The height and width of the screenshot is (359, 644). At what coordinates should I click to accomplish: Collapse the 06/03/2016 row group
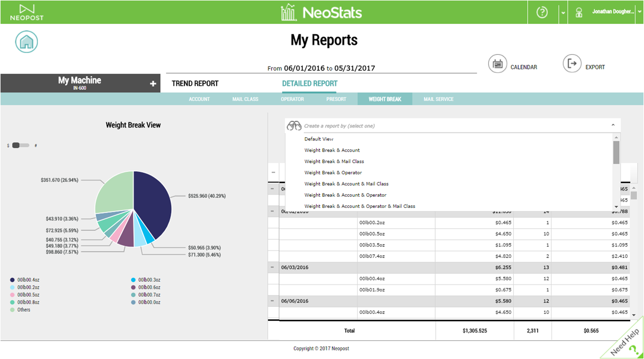click(273, 268)
